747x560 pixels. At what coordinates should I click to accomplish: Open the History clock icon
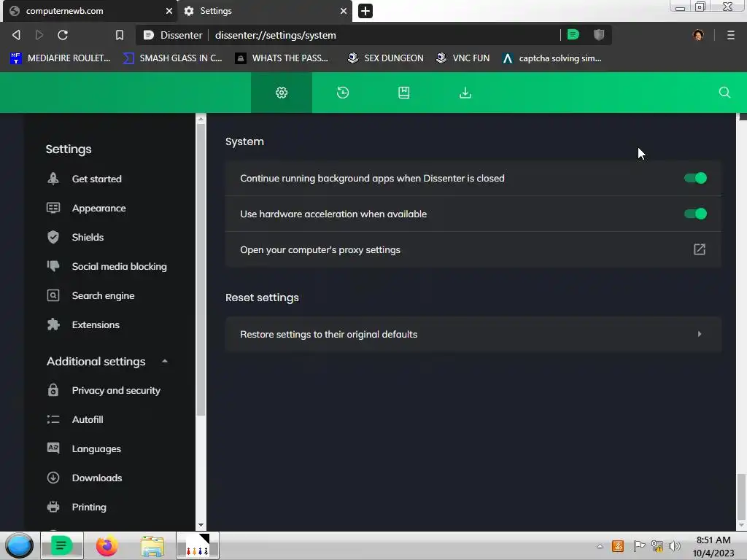pyautogui.click(x=343, y=93)
